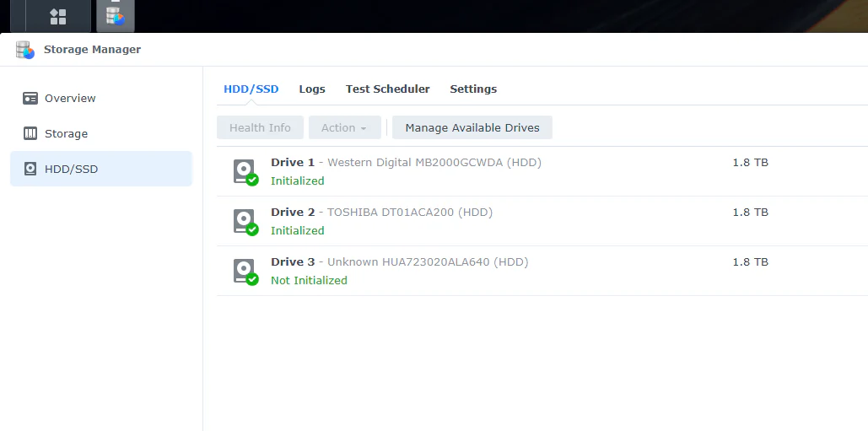The width and height of the screenshot is (868, 431).
Task: Select the TOSHIBA DT01ACA200 drive row
Action: (x=542, y=221)
